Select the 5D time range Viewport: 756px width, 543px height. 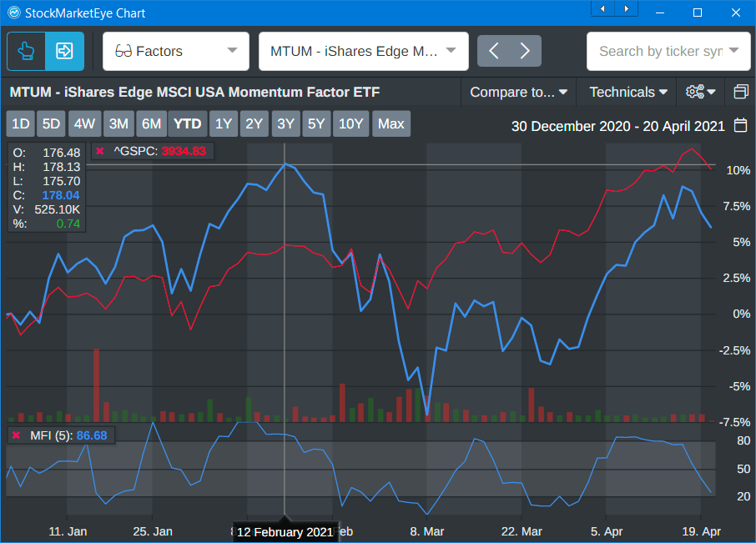tap(51, 123)
